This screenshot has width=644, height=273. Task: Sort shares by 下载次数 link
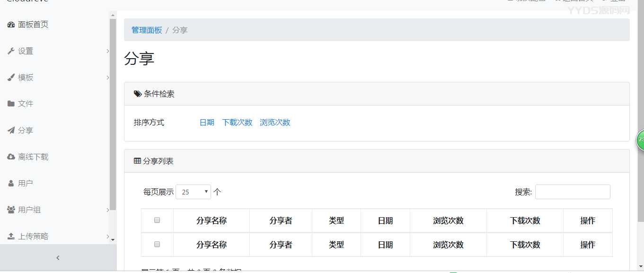point(237,122)
